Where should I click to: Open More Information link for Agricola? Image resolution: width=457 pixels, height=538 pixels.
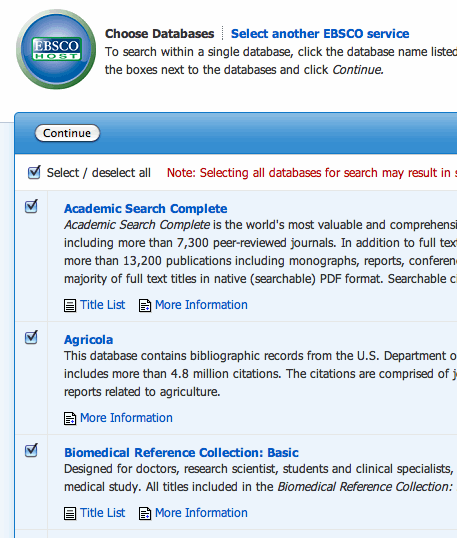126,418
